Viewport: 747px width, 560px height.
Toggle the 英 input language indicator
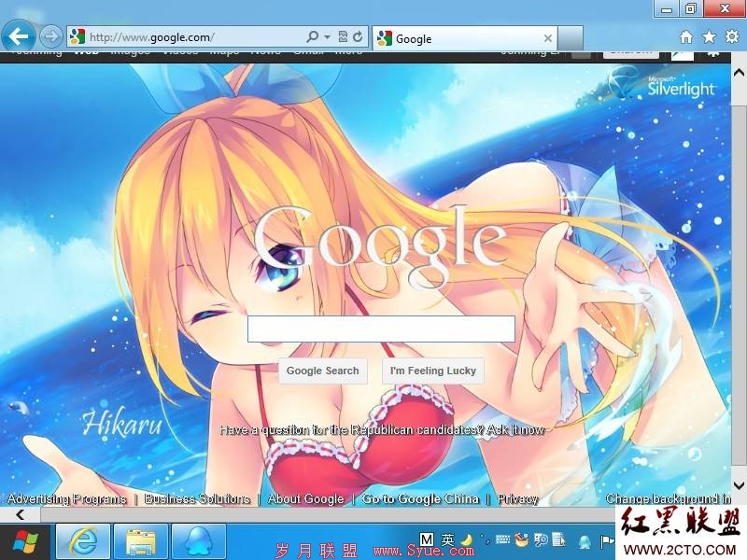(448, 539)
